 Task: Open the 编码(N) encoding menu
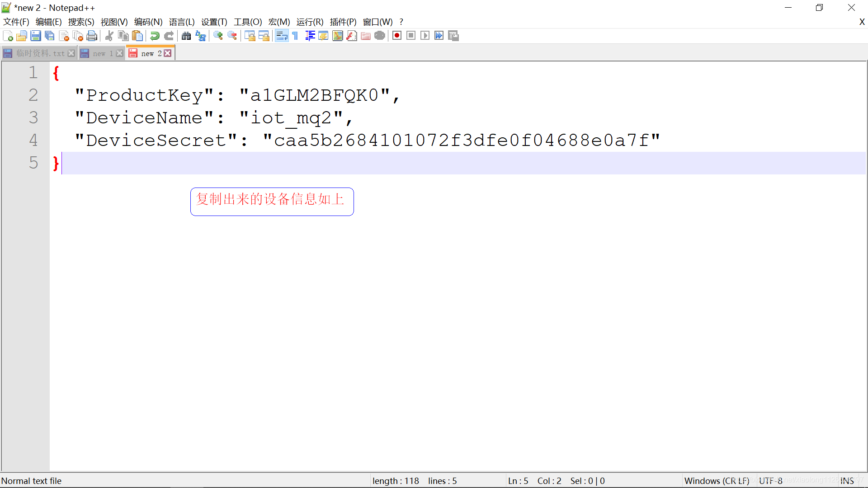pos(148,22)
